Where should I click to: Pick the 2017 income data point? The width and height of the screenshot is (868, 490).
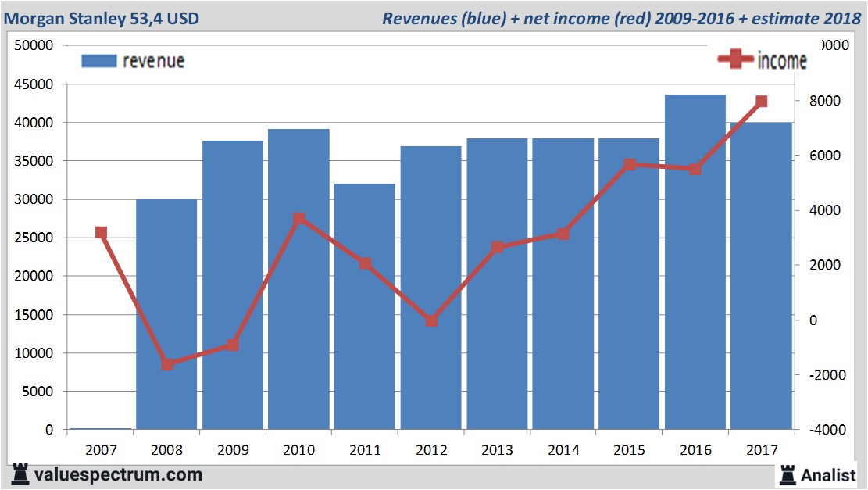pos(762,102)
